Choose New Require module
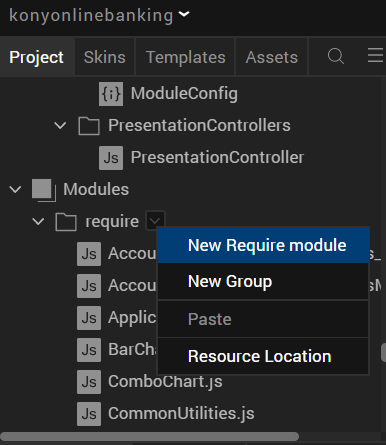386x445 pixels. coord(264,245)
